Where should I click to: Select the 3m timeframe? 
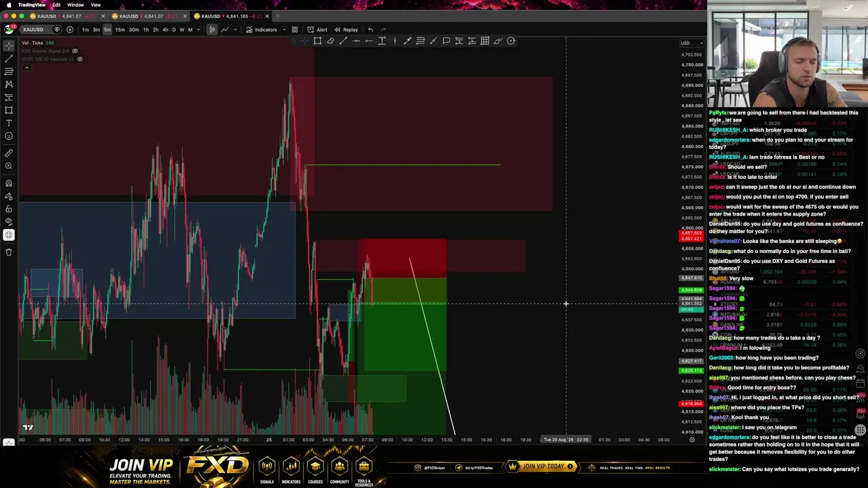tap(96, 30)
